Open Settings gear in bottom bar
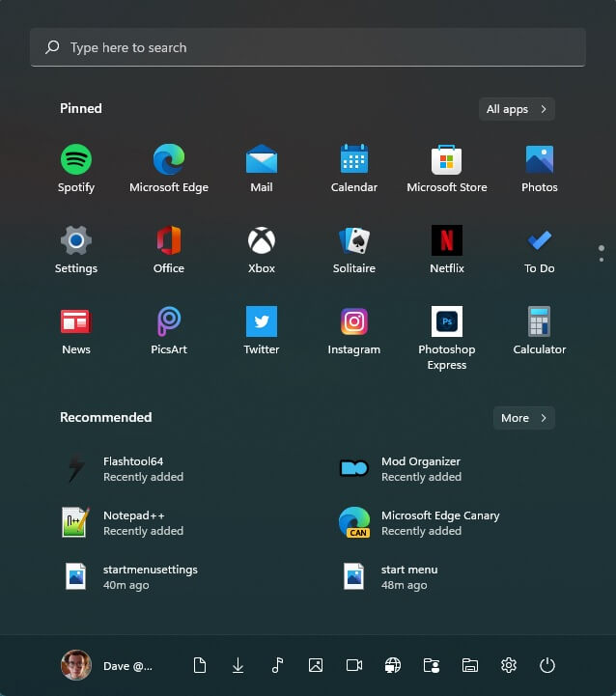616x696 pixels. [509, 665]
